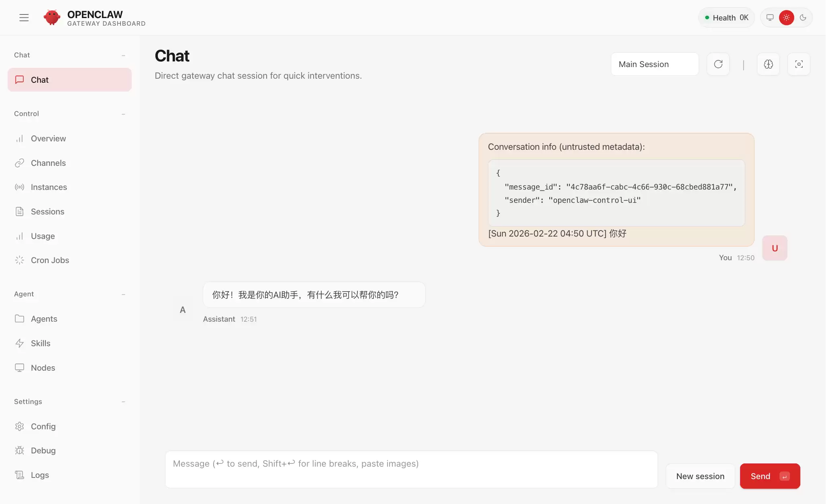Click the Health OK status indicator

point(727,18)
